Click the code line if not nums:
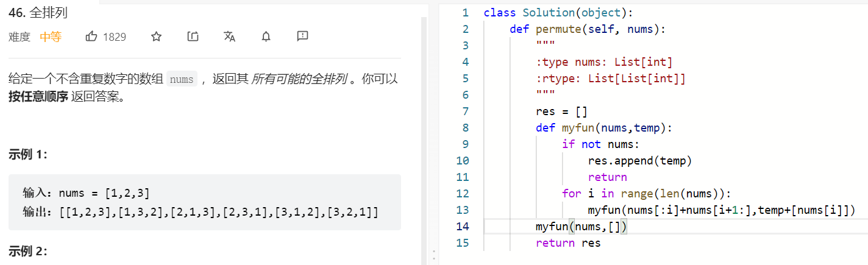This screenshot has height=265, width=868. pyautogui.click(x=601, y=144)
